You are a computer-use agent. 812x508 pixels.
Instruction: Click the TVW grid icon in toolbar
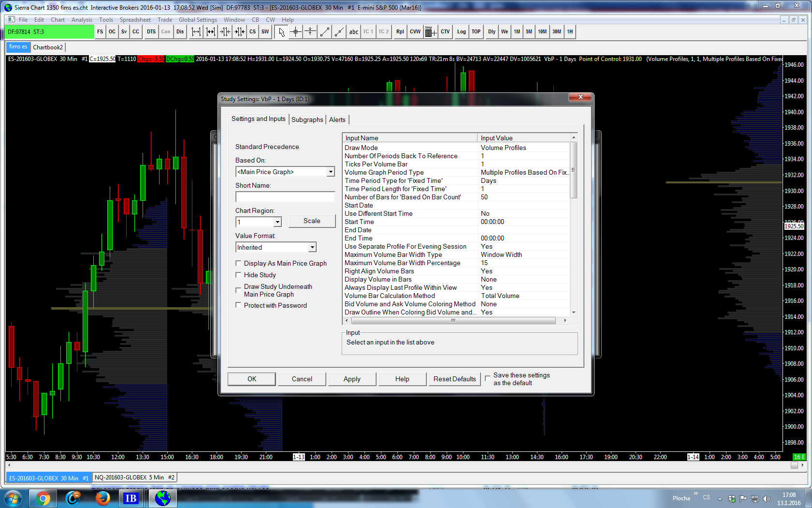[x=431, y=32]
